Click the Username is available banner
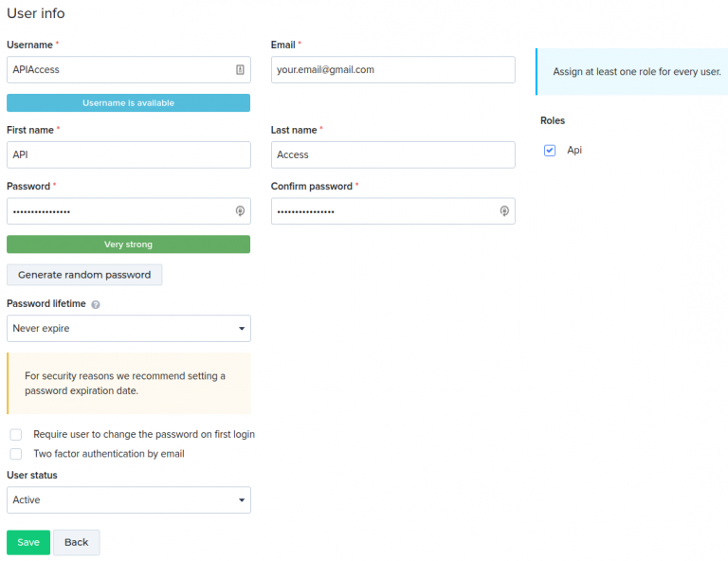 point(128,102)
